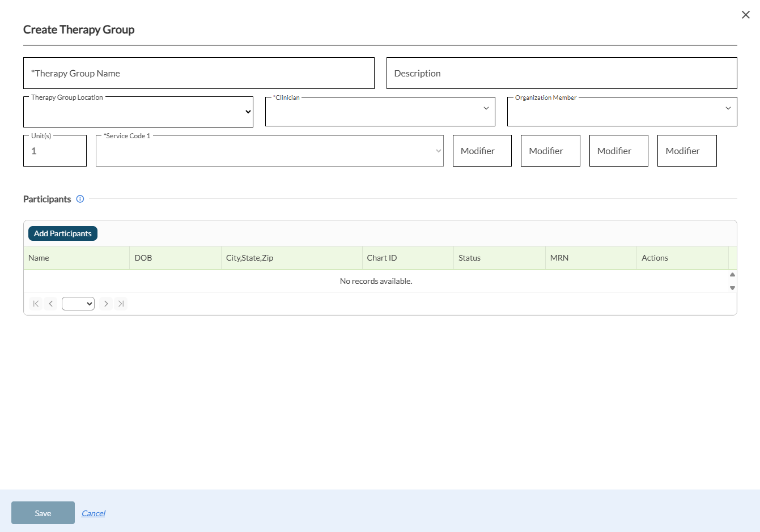
Task: Sort by City,State,Zip column header
Action: pyautogui.click(x=292, y=258)
